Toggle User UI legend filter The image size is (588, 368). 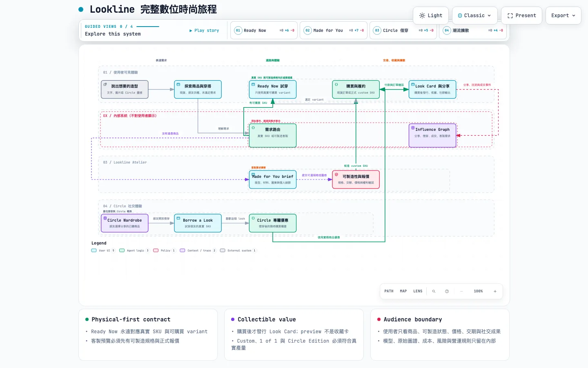104,251
